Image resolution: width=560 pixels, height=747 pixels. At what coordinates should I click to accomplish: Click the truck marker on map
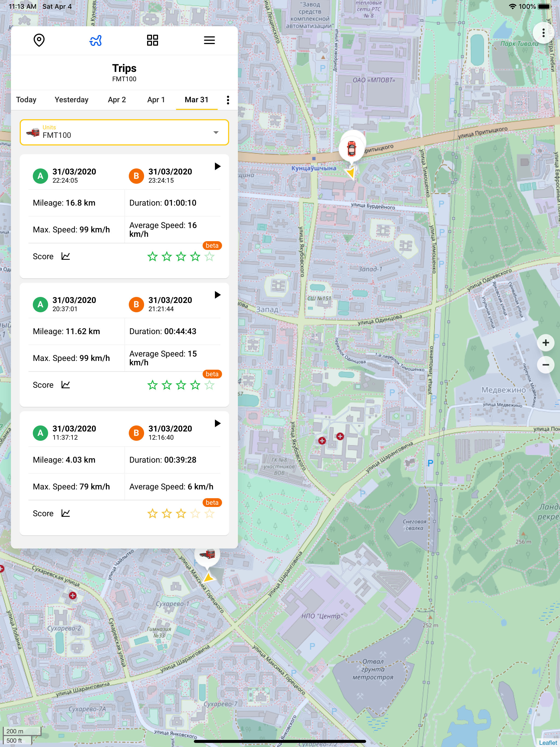click(207, 554)
